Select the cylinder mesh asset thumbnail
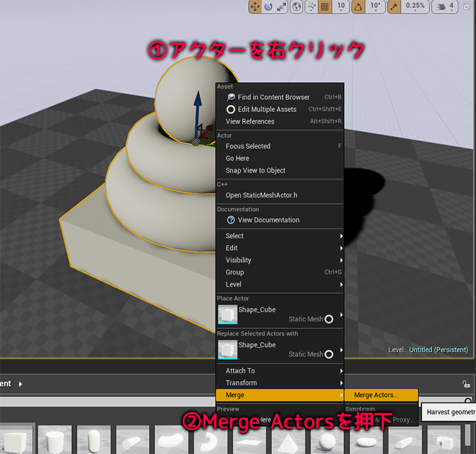The width and height of the screenshot is (476, 454). [x=54, y=440]
